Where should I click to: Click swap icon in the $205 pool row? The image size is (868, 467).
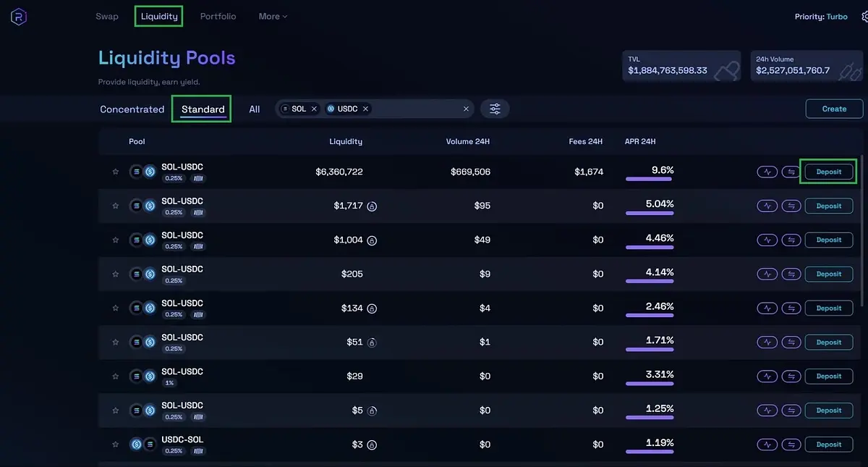point(791,274)
